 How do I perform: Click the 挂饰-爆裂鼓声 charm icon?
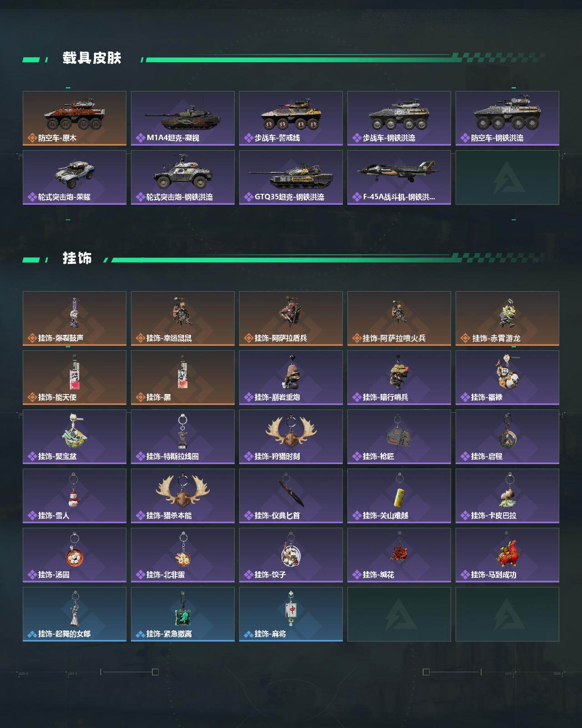pos(75,318)
